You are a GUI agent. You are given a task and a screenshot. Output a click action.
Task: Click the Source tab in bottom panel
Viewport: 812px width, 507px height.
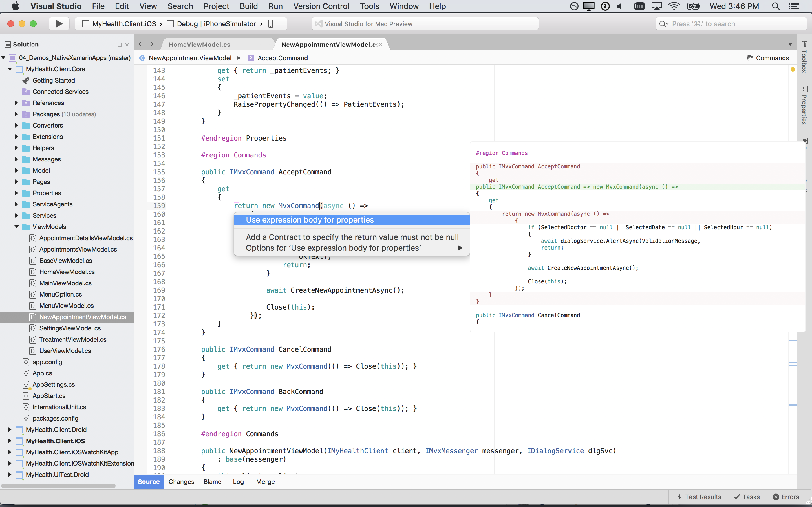(x=148, y=481)
